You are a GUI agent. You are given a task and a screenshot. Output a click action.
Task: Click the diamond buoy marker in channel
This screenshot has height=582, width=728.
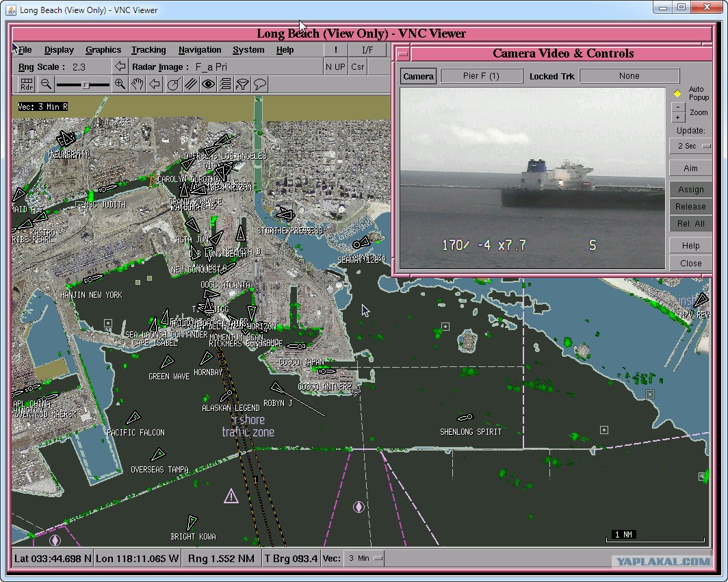coord(359,507)
